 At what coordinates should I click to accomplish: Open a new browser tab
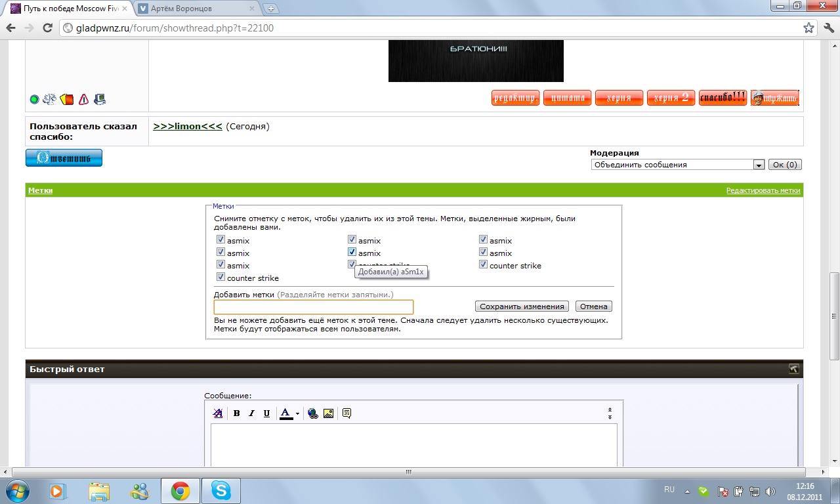271,9
